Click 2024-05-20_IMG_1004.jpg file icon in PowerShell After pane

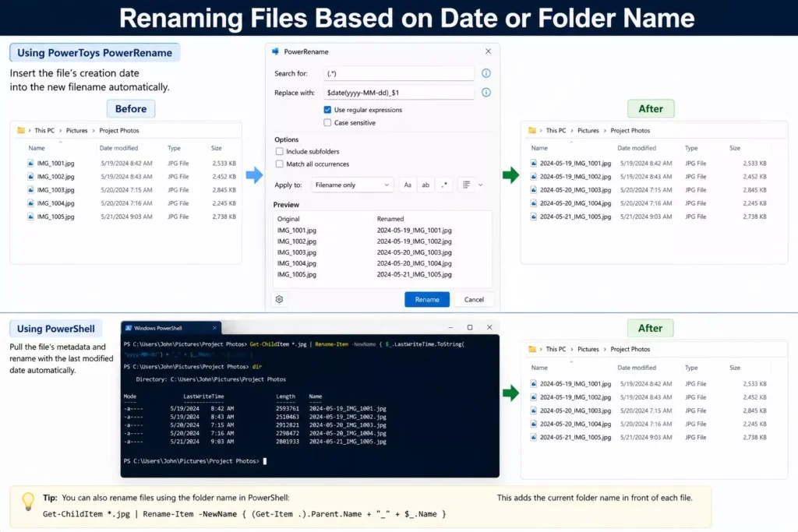tap(533, 424)
